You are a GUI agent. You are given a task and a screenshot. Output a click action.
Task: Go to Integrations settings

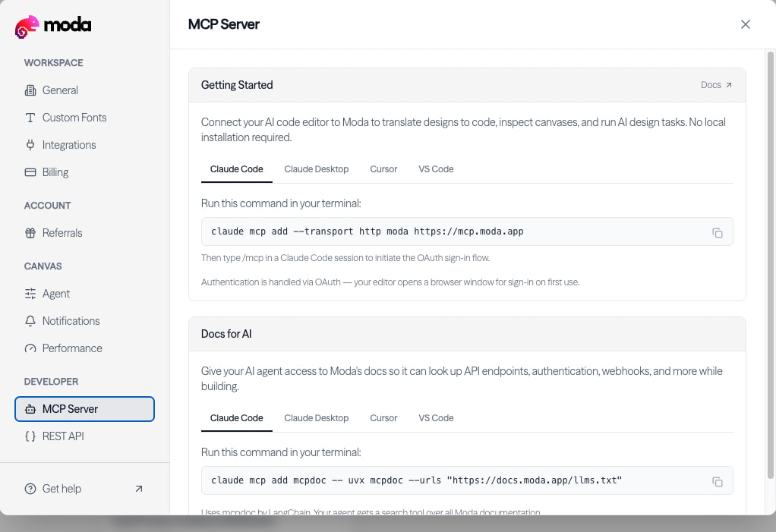pyautogui.click(x=84, y=145)
